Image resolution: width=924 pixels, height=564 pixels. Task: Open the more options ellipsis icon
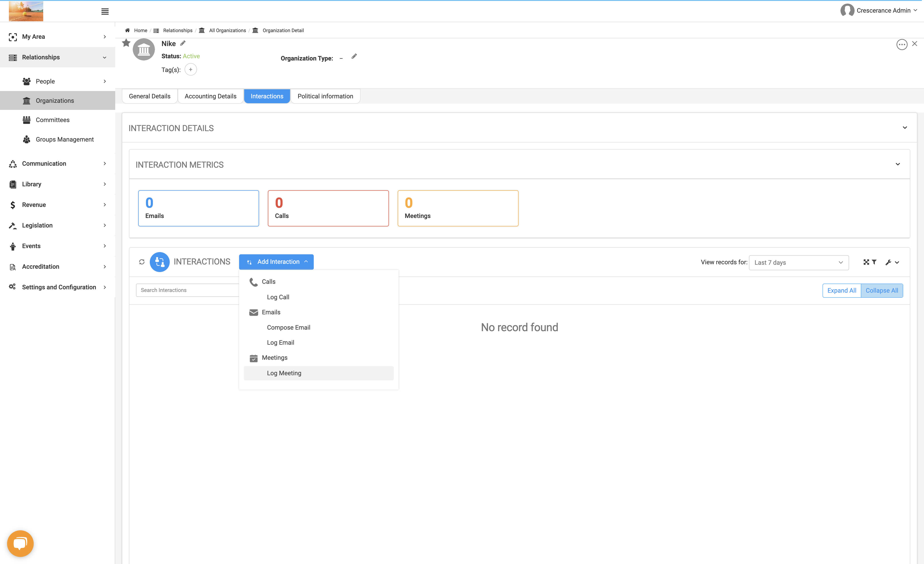(901, 44)
